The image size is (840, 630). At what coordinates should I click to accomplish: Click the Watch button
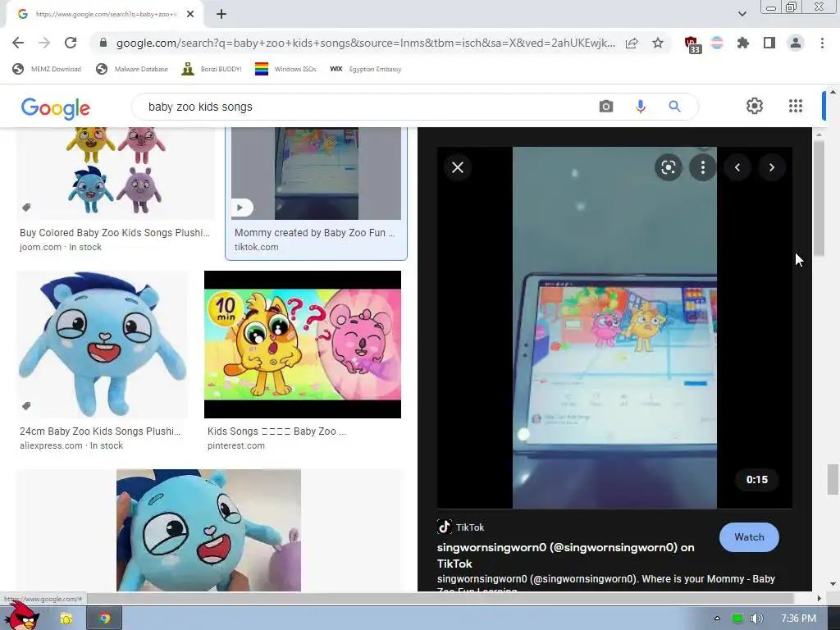pyautogui.click(x=749, y=537)
